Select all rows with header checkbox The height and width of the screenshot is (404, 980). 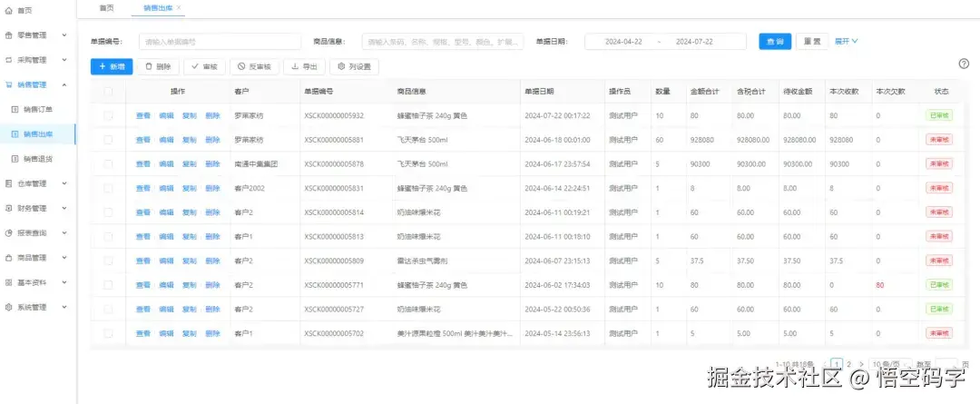click(108, 92)
